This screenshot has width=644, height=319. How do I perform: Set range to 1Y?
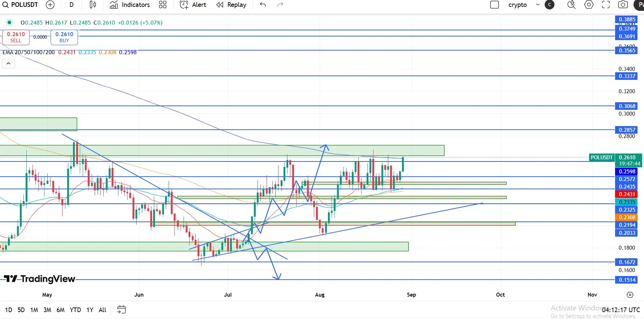[90, 310]
